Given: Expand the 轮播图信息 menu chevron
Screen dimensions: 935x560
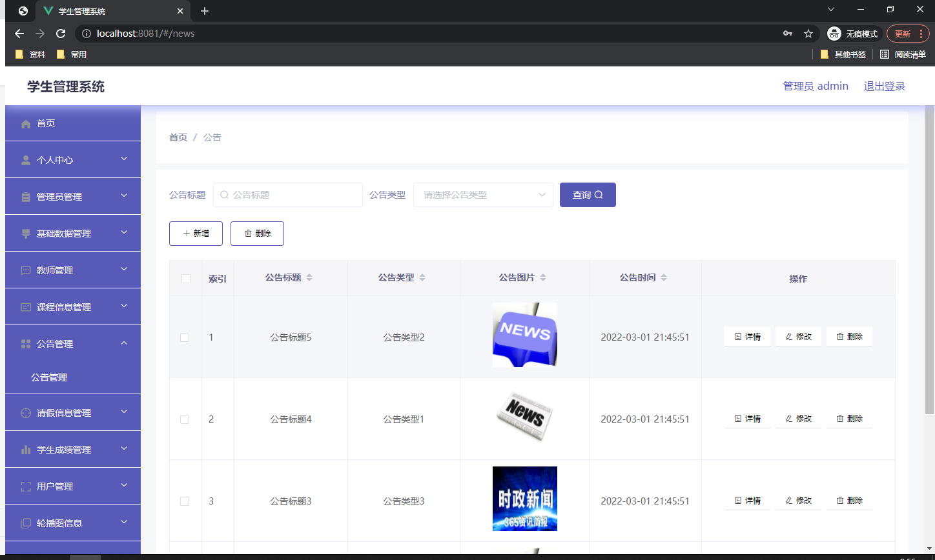Looking at the screenshot, I should (125, 522).
